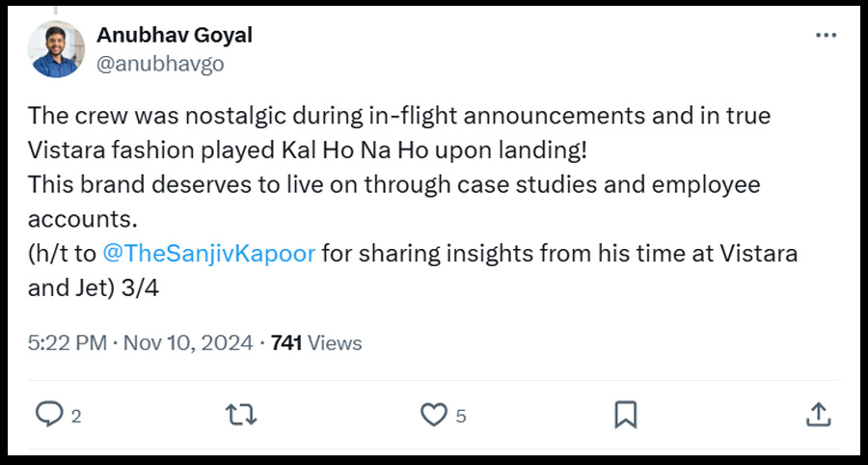Click the first line about crew being nostalgic
Viewport: 868px width, 465px height.
pos(399,116)
